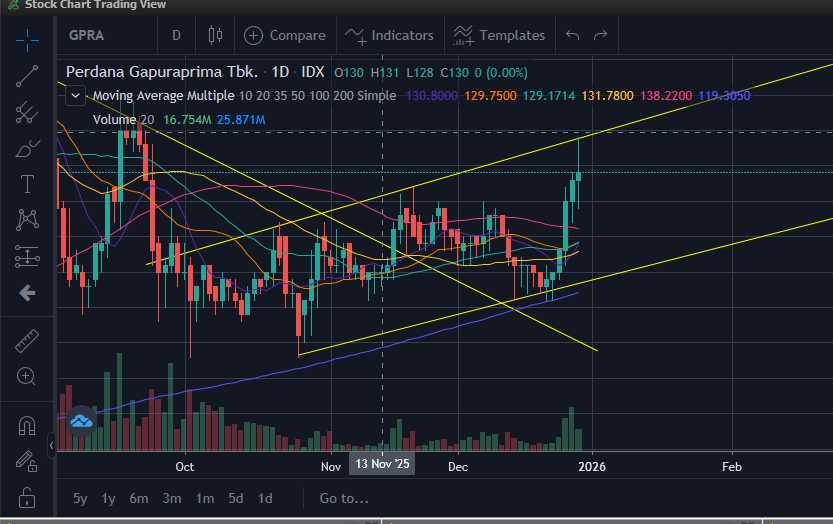Viewport: 833px width, 524px height.
Task: Click the back arrow icon in sidebar
Action: click(27, 293)
